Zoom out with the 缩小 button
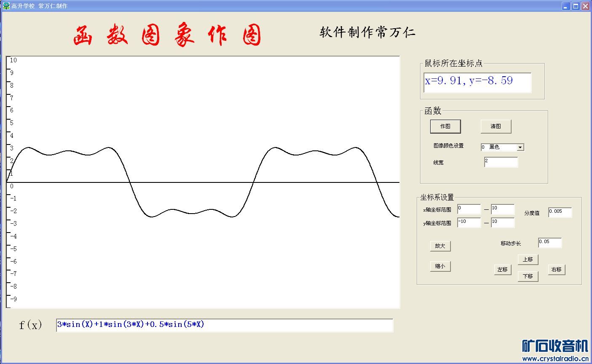 (440, 266)
